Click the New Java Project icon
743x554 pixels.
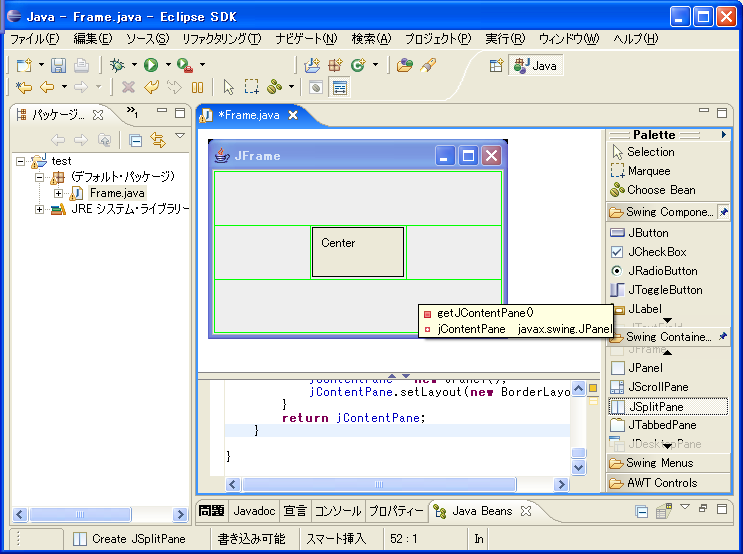312,65
